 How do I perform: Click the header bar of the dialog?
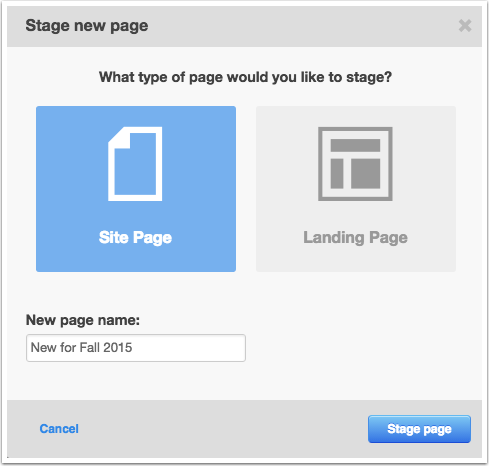coord(244,26)
